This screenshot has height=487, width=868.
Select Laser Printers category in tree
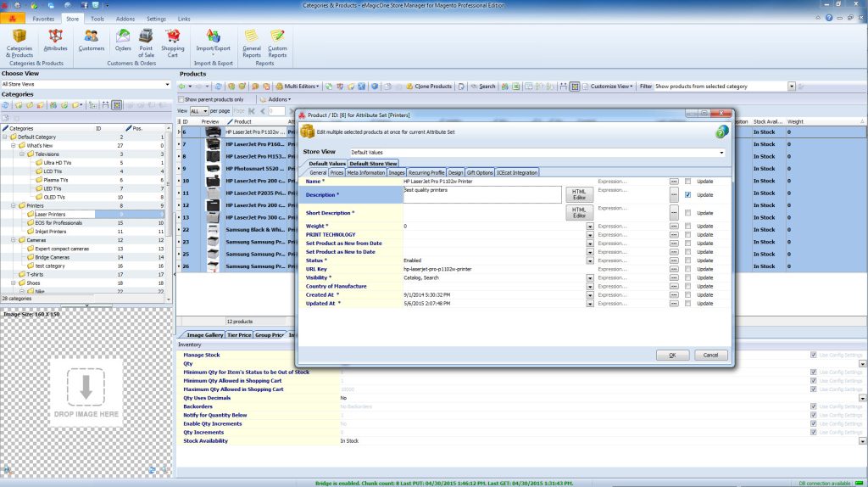coord(50,214)
